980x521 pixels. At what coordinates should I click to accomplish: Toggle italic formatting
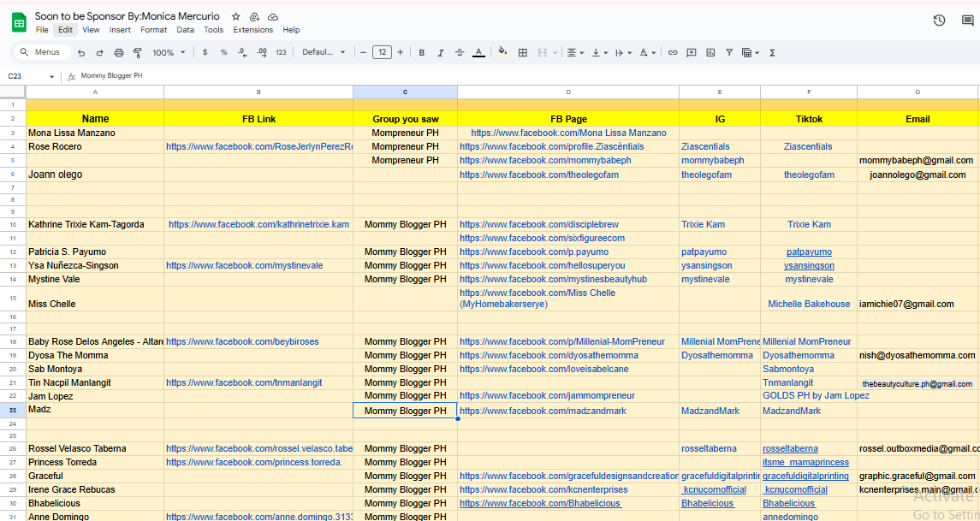coord(441,52)
